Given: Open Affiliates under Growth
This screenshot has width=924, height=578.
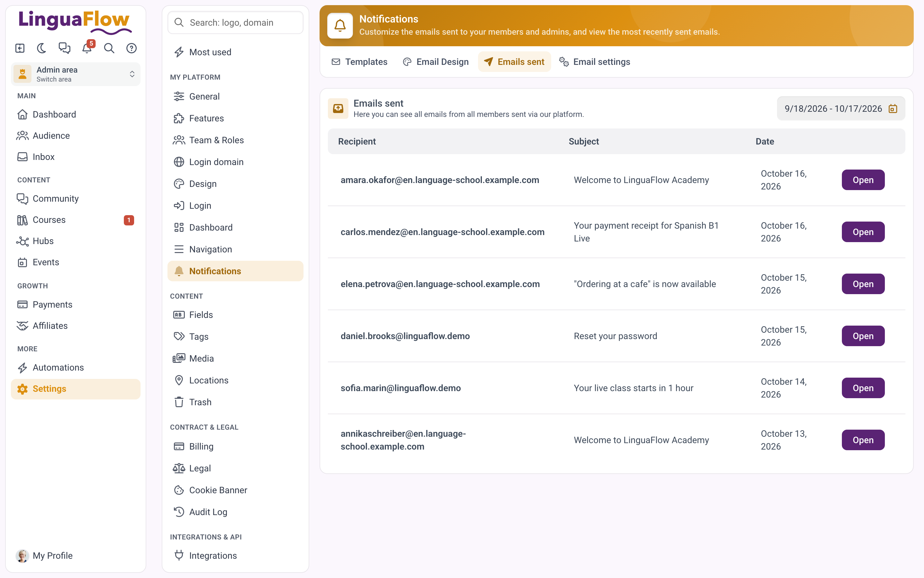Looking at the screenshot, I should [76, 326].
